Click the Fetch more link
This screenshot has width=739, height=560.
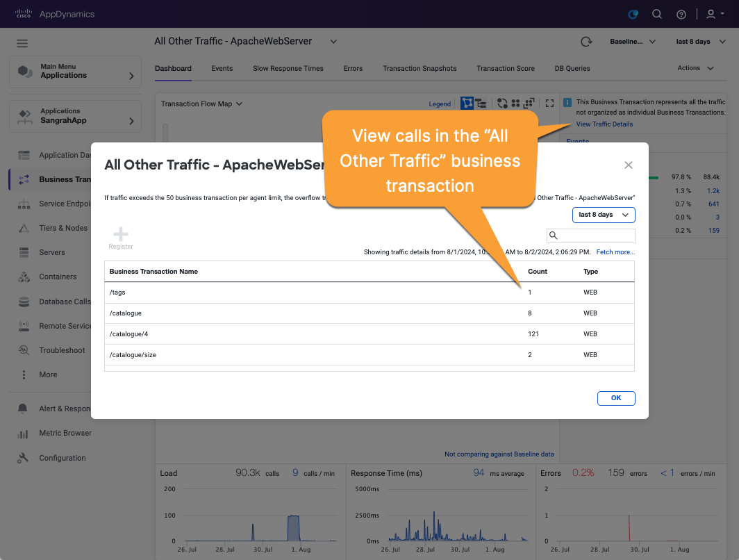[x=615, y=252]
